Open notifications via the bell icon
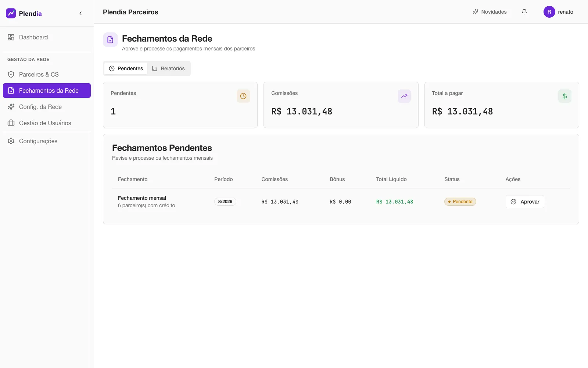The image size is (588, 368). [x=524, y=12]
